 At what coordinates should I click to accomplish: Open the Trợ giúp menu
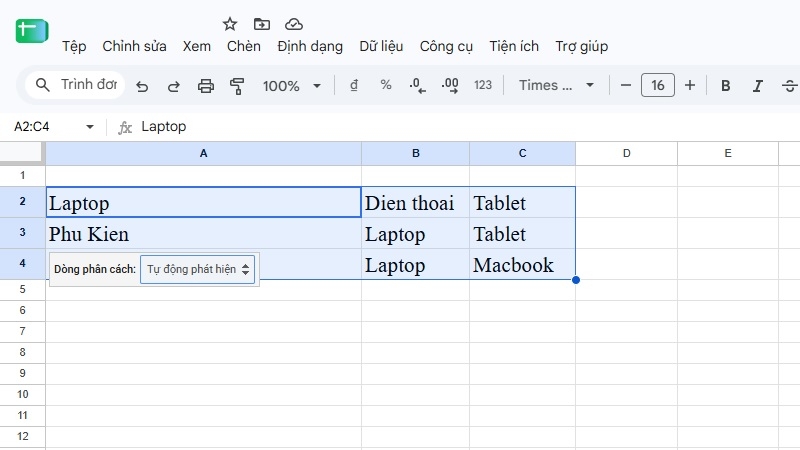581,46
